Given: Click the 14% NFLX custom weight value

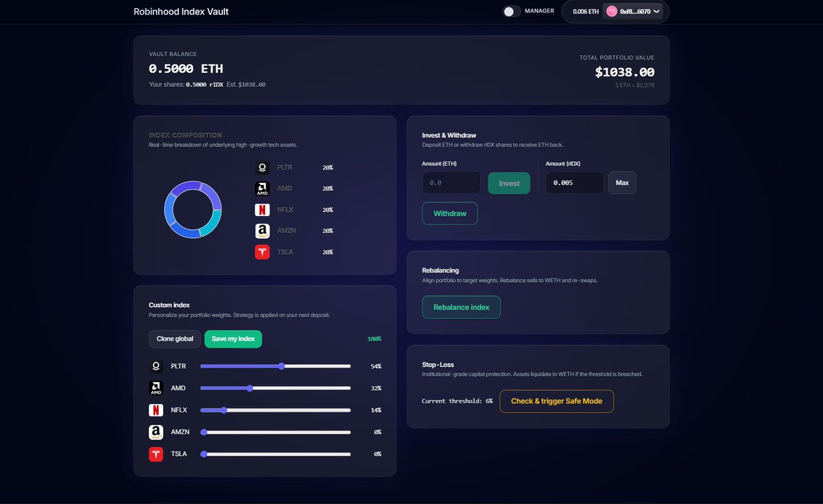Looking at the screenshot, I should click(376, 410).
